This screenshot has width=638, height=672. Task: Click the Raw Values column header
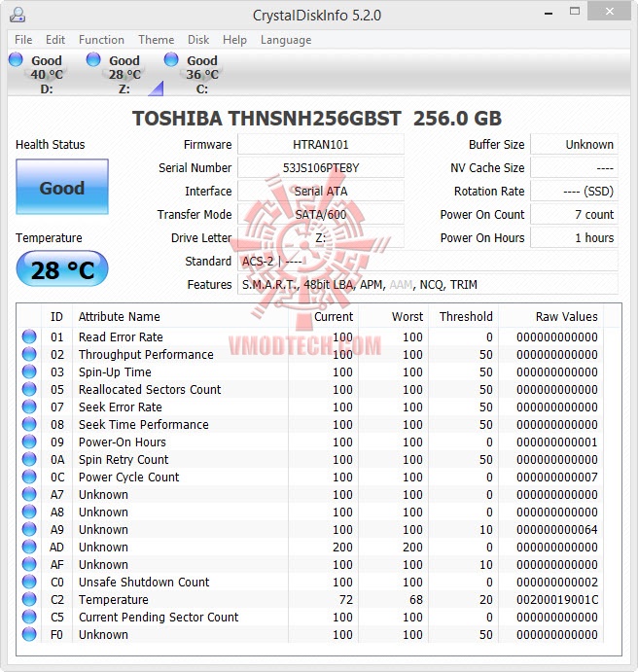click(550, 316)
